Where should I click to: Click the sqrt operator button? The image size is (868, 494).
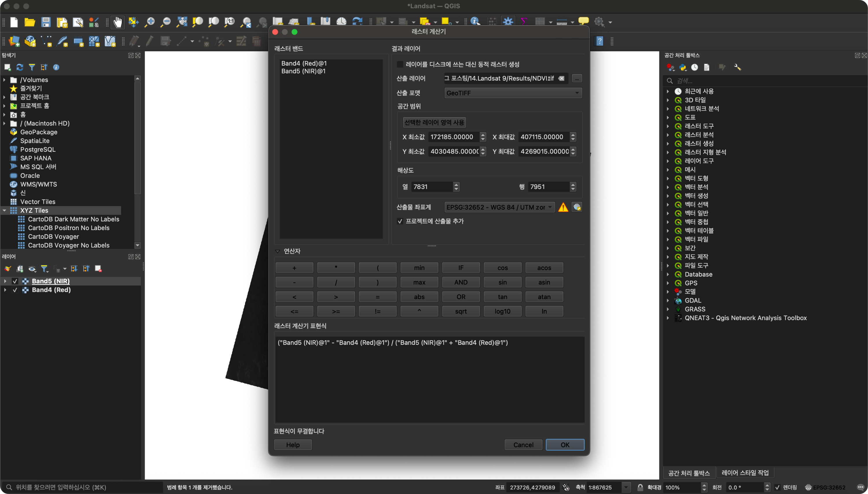[461, 311]
